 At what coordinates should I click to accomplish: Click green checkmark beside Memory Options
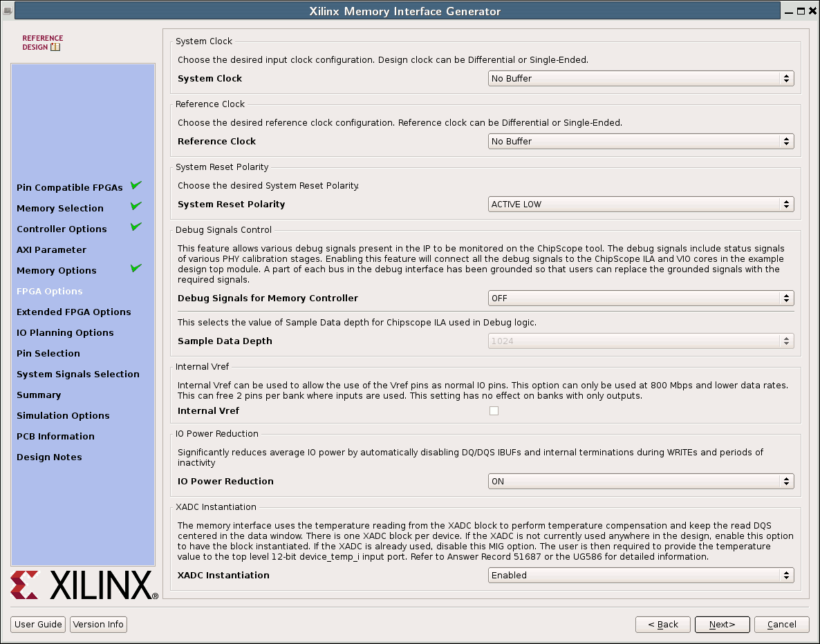[x=136, y=268]
